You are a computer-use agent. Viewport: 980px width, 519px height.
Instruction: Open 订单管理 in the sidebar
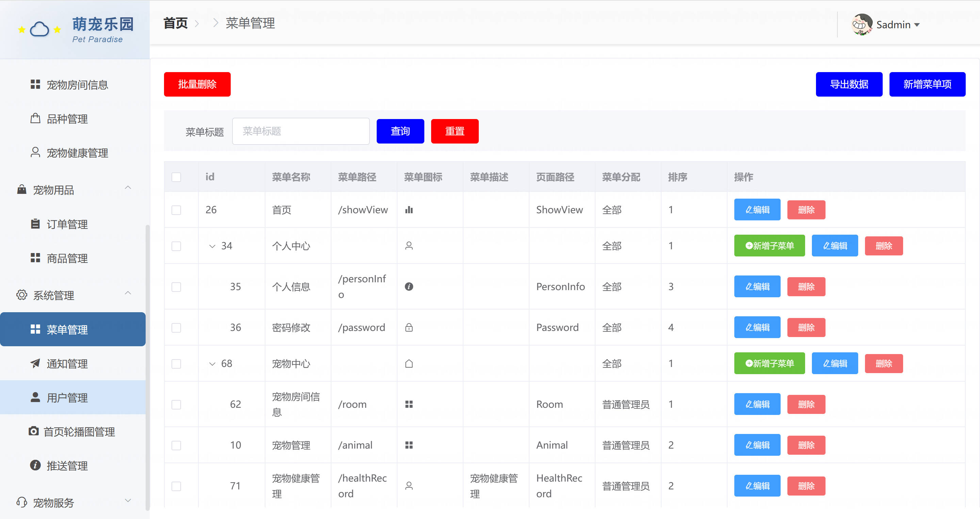point(73,224)
